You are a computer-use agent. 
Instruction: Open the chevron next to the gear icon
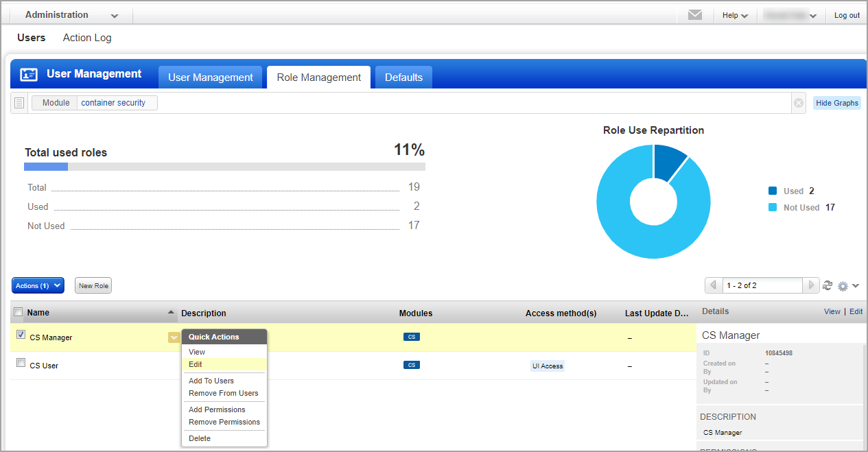coord(855,285)
